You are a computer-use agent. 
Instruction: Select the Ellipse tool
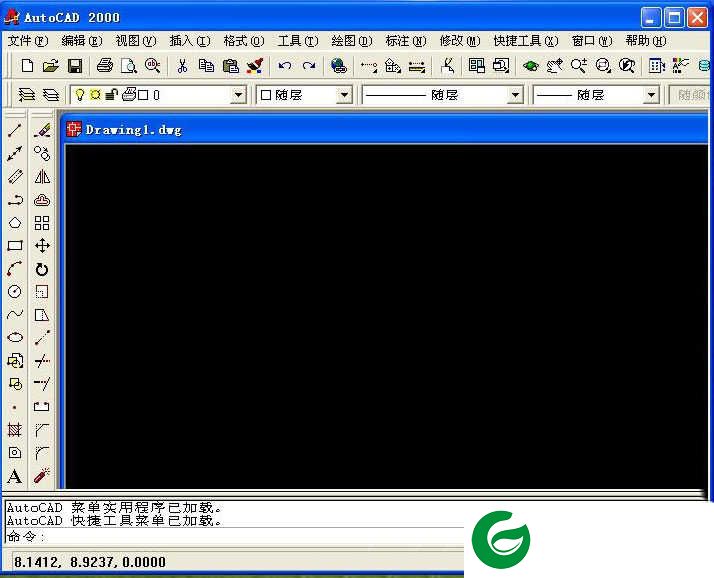pyautogui.click(x=15, y=338)
